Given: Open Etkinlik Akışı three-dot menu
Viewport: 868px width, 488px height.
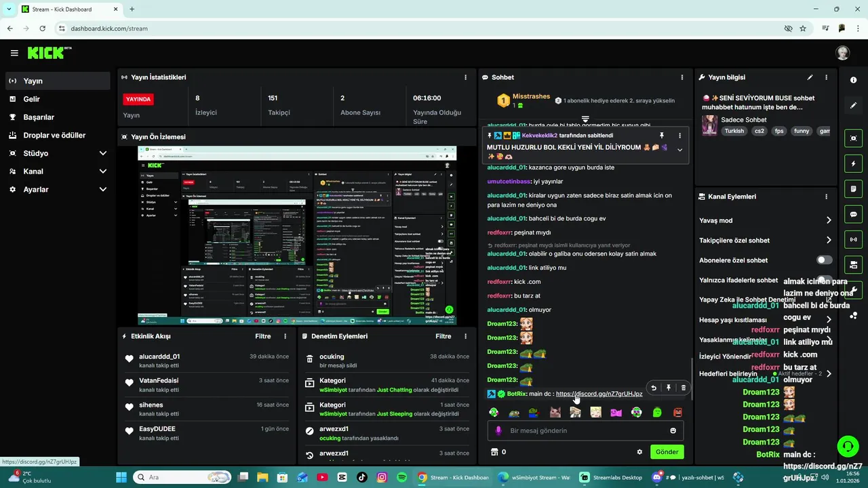Looking at the screenshot, I should point(285,336).
